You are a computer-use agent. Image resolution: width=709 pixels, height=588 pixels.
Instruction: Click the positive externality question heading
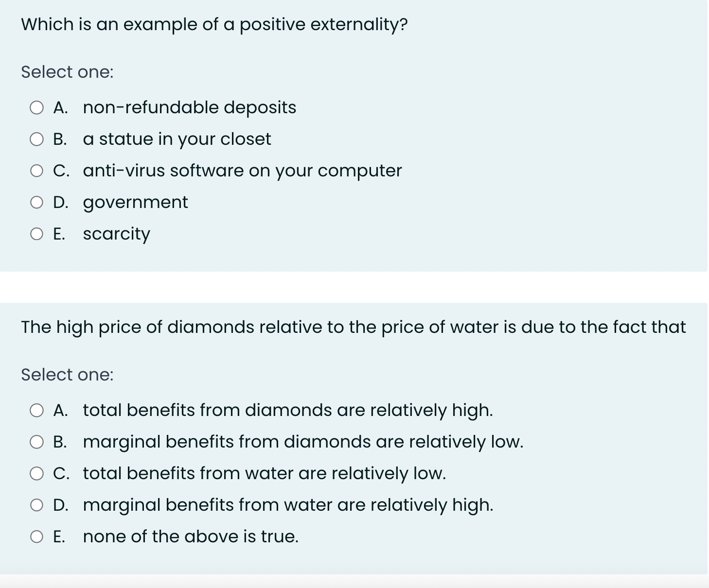tap(214, 24)
